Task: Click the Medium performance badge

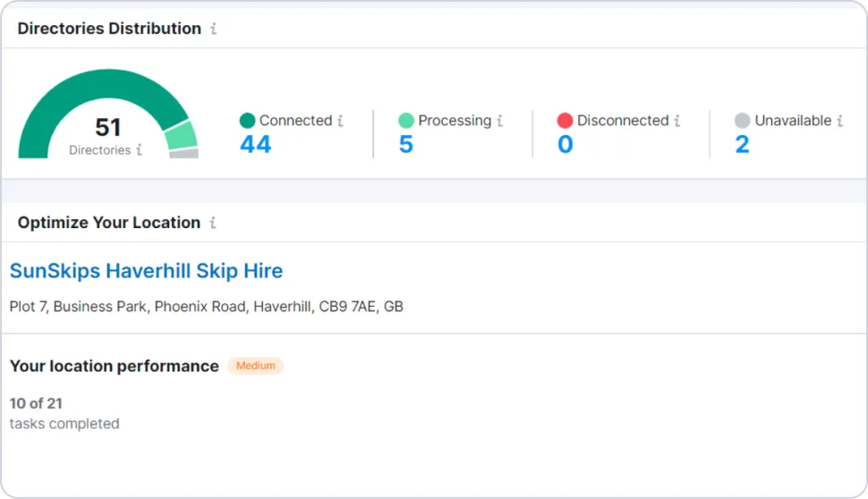Action: pos(255,366)
